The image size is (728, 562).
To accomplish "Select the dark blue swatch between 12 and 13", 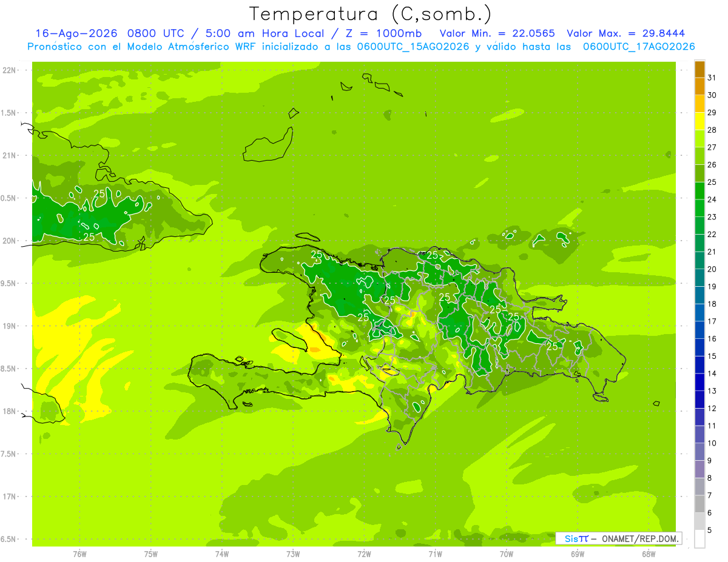I will [699, 400].
